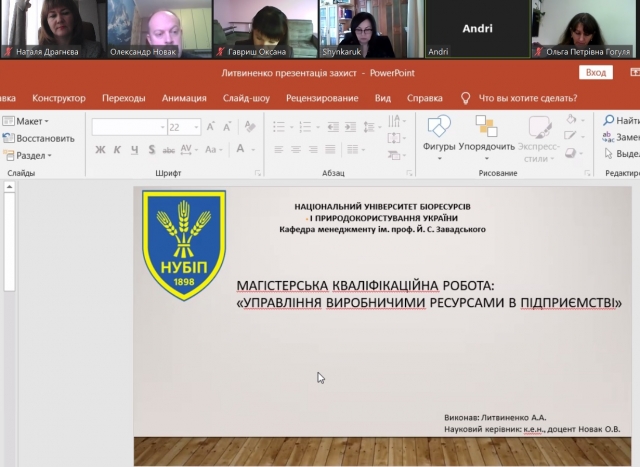Viewport: 640px width, 467px height.
Task: Click the Convert to SmartArt icon
Action: (x=394, y=155)
